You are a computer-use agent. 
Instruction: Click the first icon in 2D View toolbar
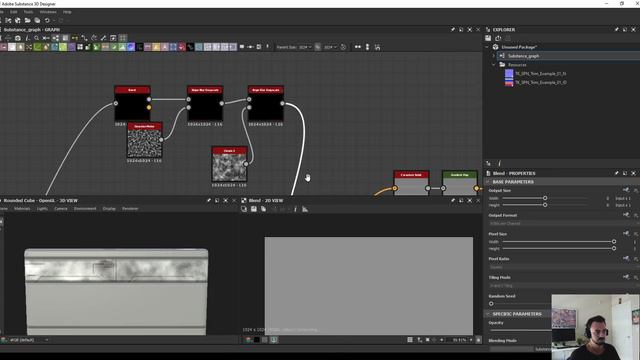[x=244, y=209]
